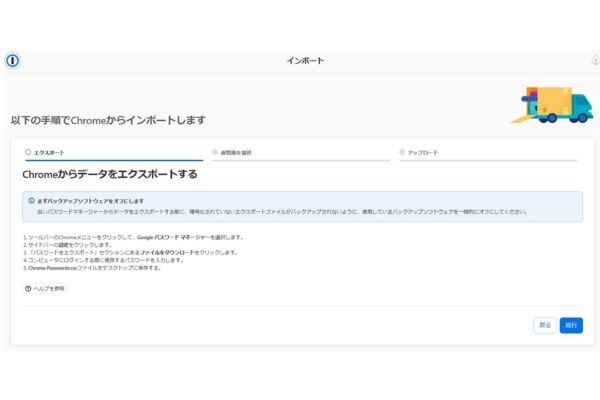Click the blue 続行 continue button
This screenshot has height=400, width=600.
[x=571, y=325]
